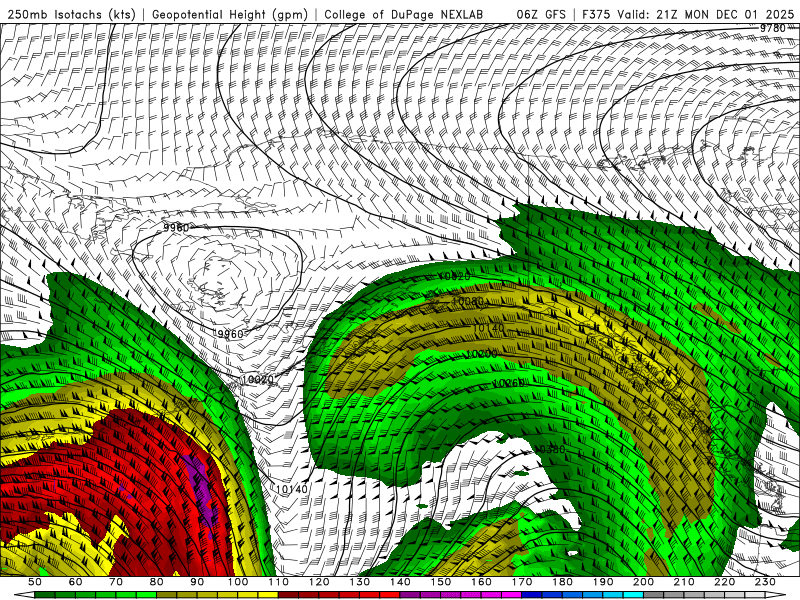Click the 50 value on the color scale
800x600 pixels.
[35, 582]
